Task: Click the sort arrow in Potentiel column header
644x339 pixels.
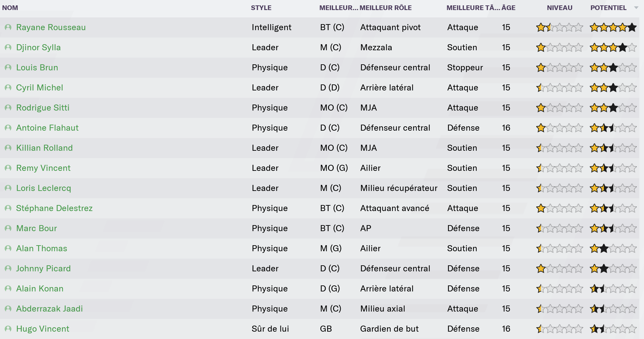Action: click(x=636, y=8)
